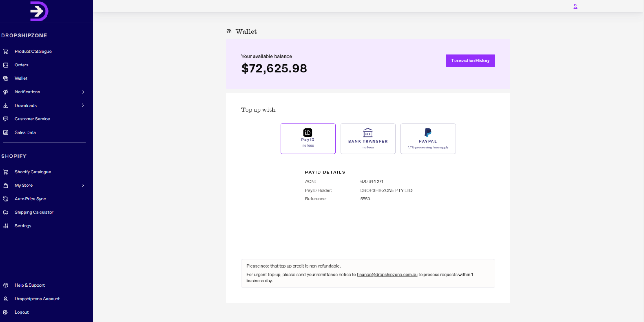Open Sales Data menu item
Screen dimensions: 644x322
(x=25, y=132)
